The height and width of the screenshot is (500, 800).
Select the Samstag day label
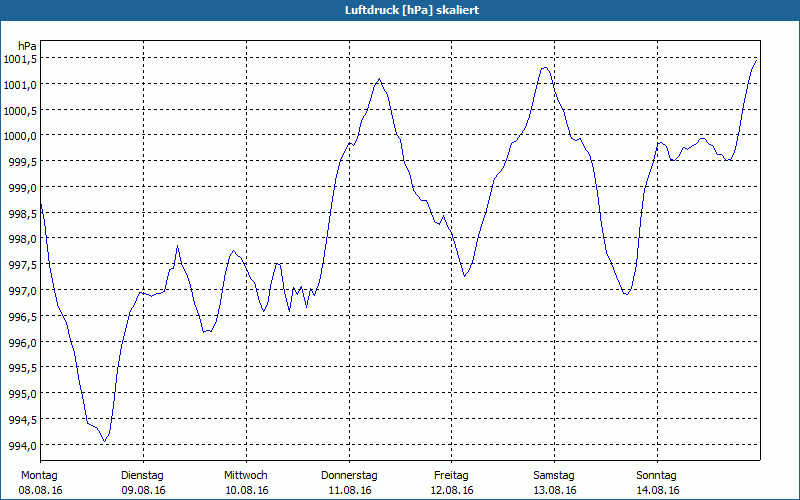[x=554, y=476]
